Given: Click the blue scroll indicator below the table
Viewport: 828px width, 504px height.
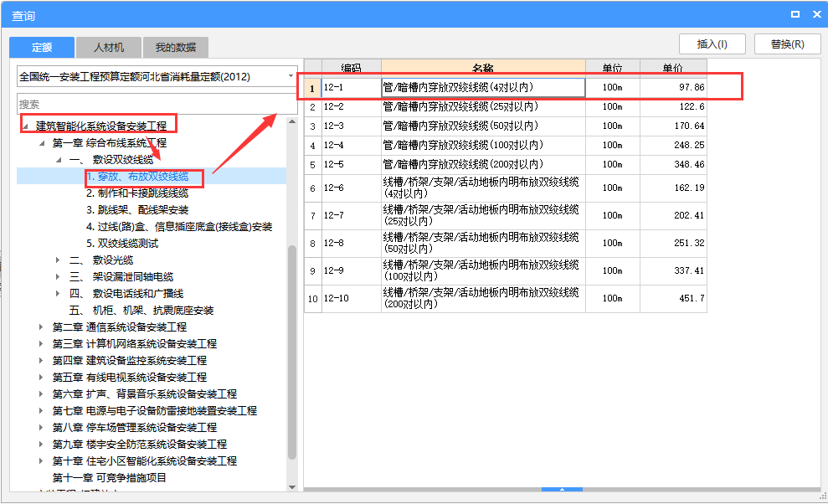Looking at the screenshot, I should pyautogui.click(x=562, y=491).
